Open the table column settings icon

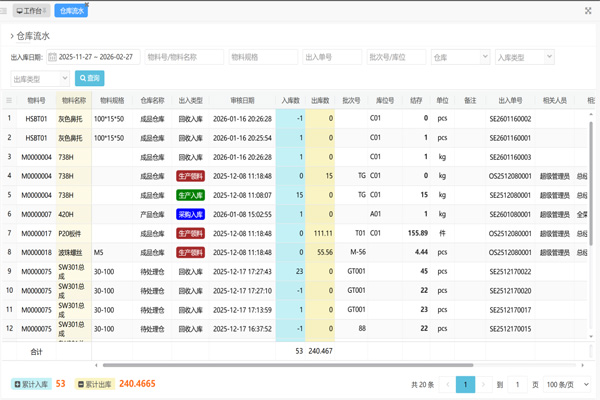9,100
